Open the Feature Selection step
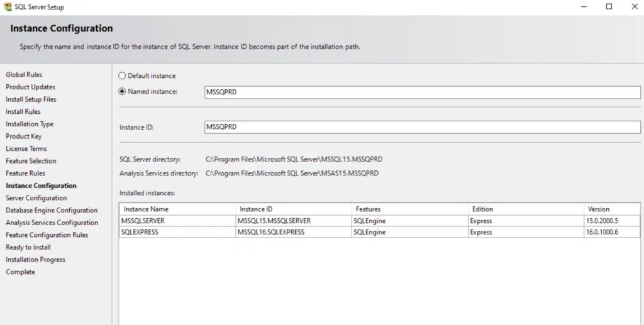 pyautogui.click(x=31, y=161)
